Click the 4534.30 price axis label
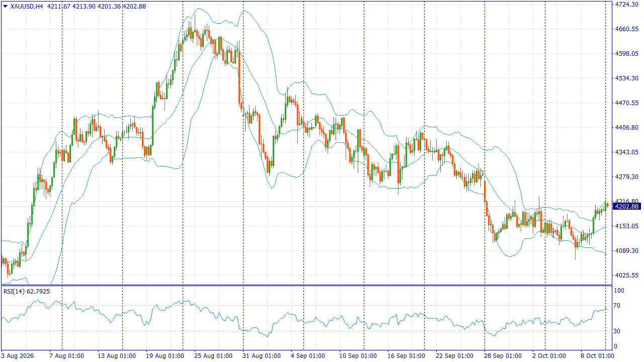Viewport: 644px width, 362px height. pyautogui.click(x=626, y=78)
